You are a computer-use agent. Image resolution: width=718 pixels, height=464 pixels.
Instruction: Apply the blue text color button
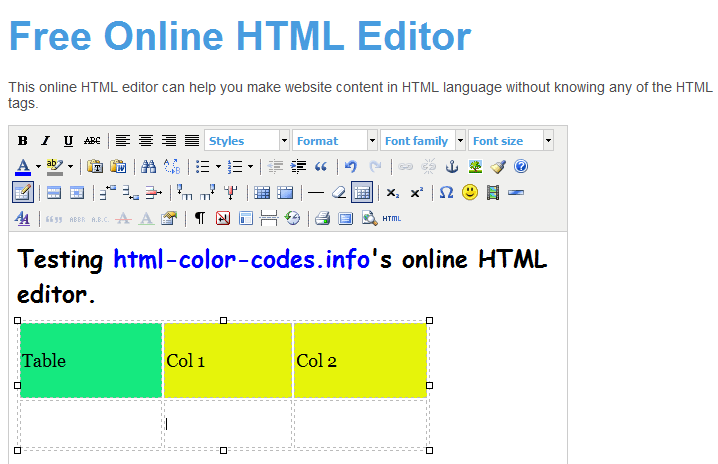[x=23, y=167]
